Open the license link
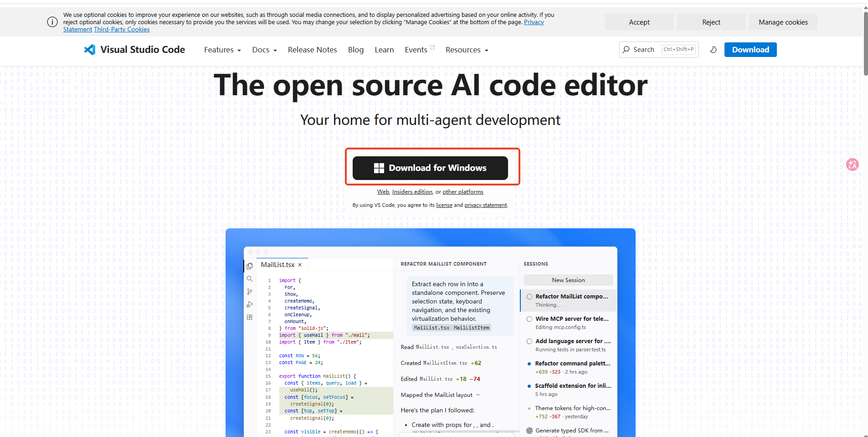The width and height of the screenshot is (868, 437). (444, 205)
